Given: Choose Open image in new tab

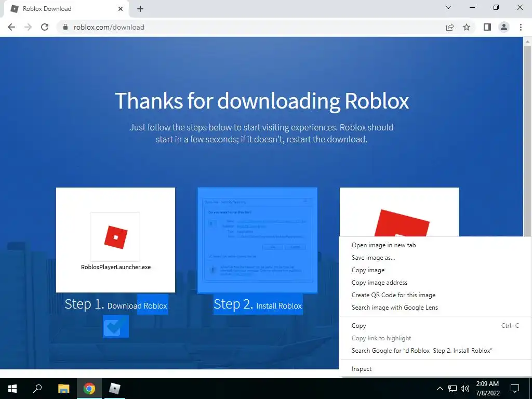Looking at the screenshot, I should pos(435,245).
